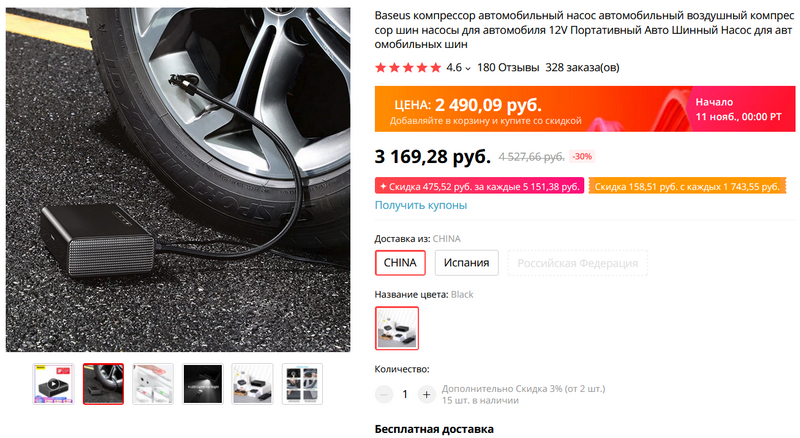Click the main product image

[x=178, y=180]
